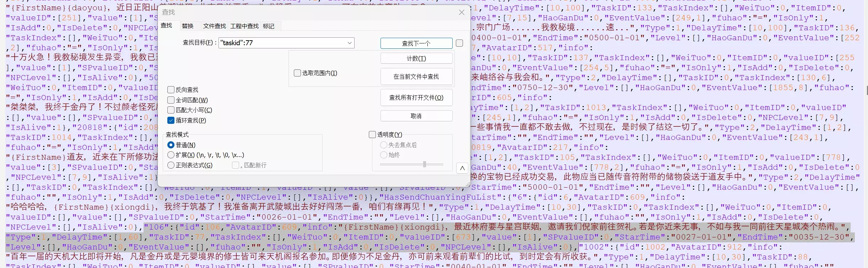This screenshot has width=868, height=268.
Task: Collapse the find dialog with the caret button
Action: (x=462, y=168)
